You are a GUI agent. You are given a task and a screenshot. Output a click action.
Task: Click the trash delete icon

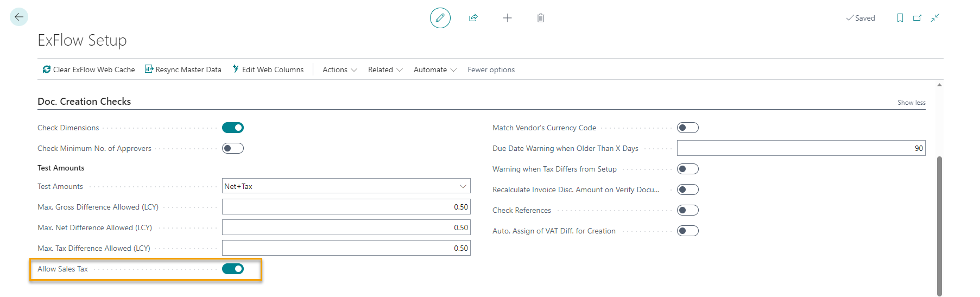tap(541, 18)
